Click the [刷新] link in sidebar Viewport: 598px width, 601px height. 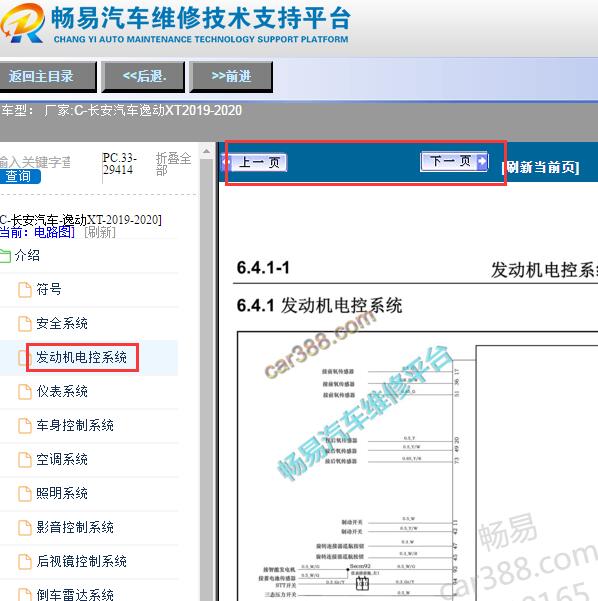pos(100,232)
